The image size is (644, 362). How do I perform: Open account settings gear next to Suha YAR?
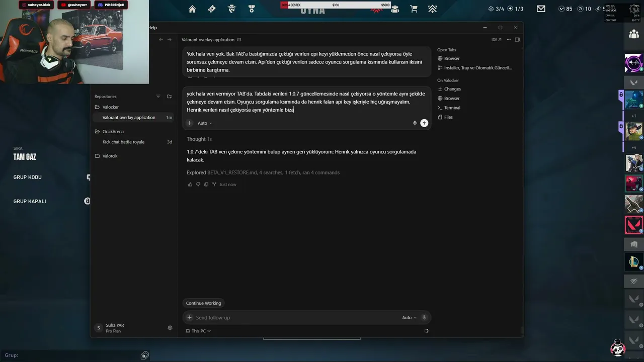tap(170, 328)
